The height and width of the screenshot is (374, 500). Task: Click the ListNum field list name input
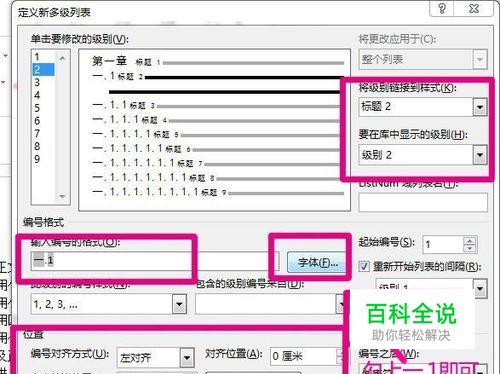(x=423, y=202)
